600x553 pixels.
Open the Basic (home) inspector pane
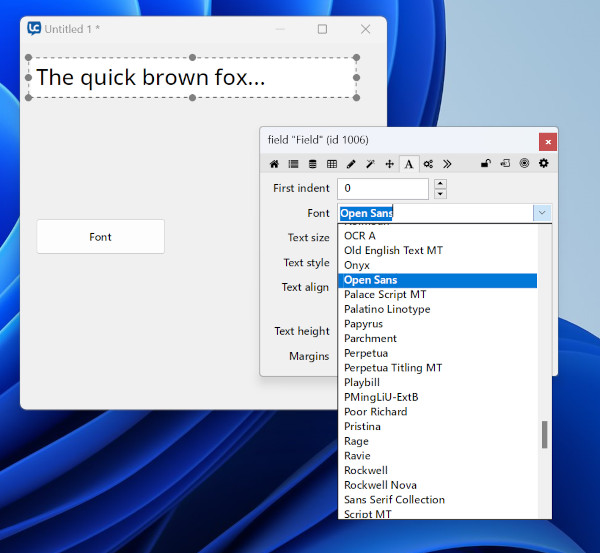pyautogui.click(x=274, y=164)
